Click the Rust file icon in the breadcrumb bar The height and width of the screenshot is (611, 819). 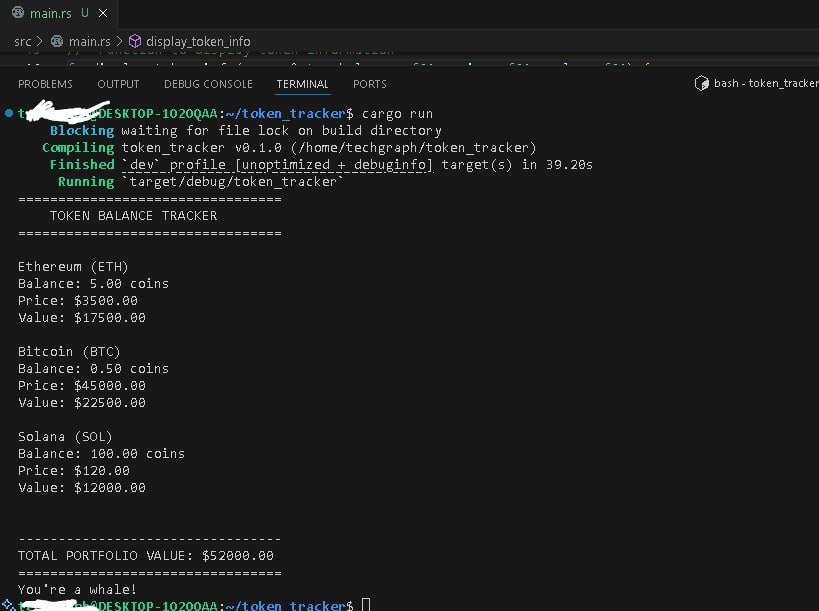[x=57, y=41]
